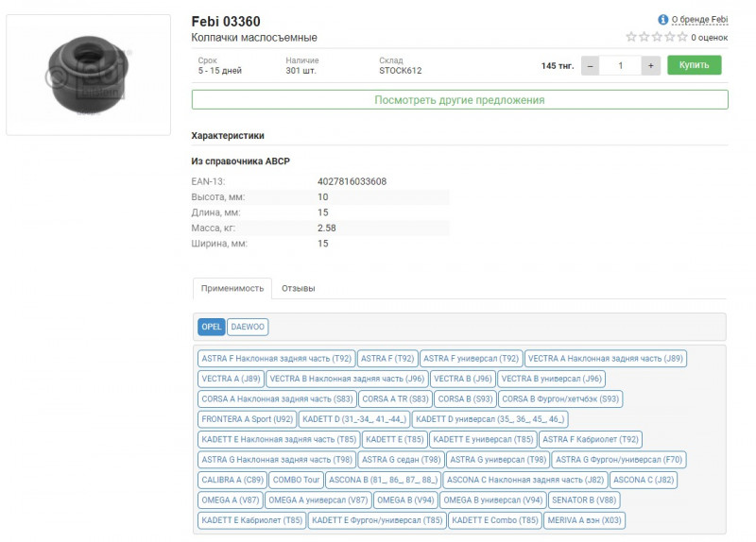Open ASTRA G Фургон/универсал (F70) tag
Viewport: 756px width, 542px height.
pyautogui.click(x=619, y=460)
